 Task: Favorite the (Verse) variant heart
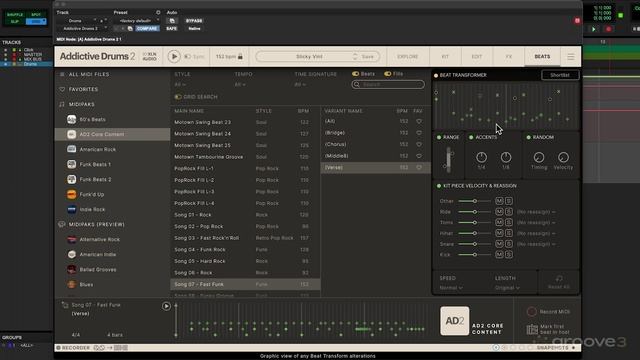coord(419,167)
